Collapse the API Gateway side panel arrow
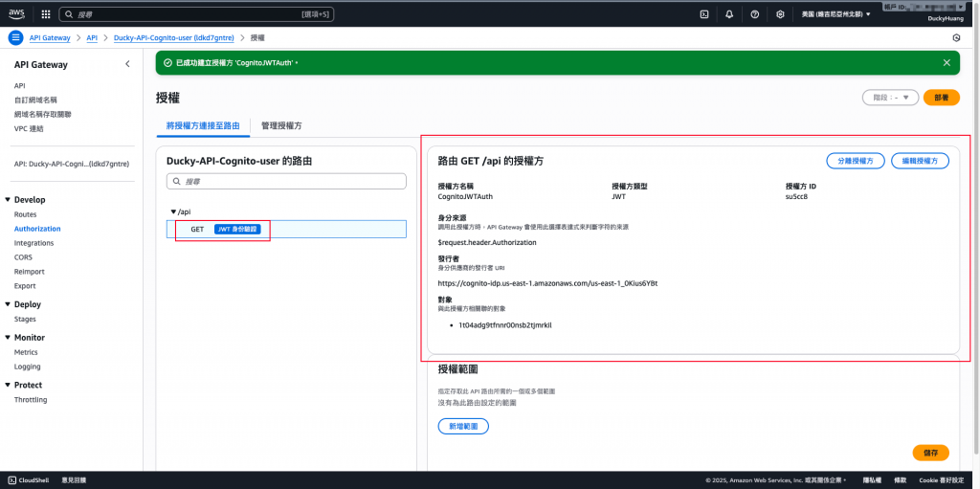The height and width of the screenshot is (489, 980). click(127, 64)
